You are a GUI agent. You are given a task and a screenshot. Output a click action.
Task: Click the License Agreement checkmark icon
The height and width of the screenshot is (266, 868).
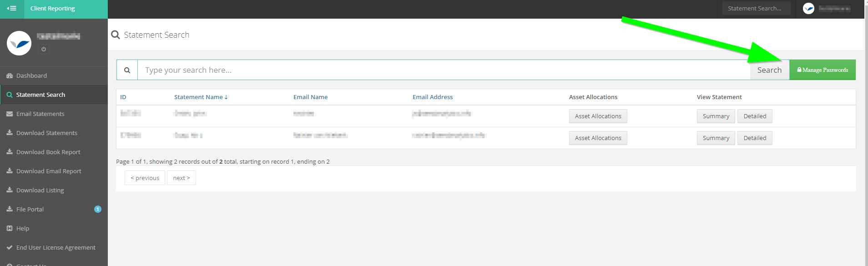(x=10, y=247)
